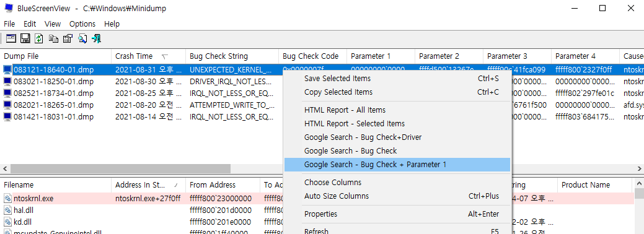Select row 082521-18734-01.dmp
Viewport: 644px width, 234px height.
point(53,93)
